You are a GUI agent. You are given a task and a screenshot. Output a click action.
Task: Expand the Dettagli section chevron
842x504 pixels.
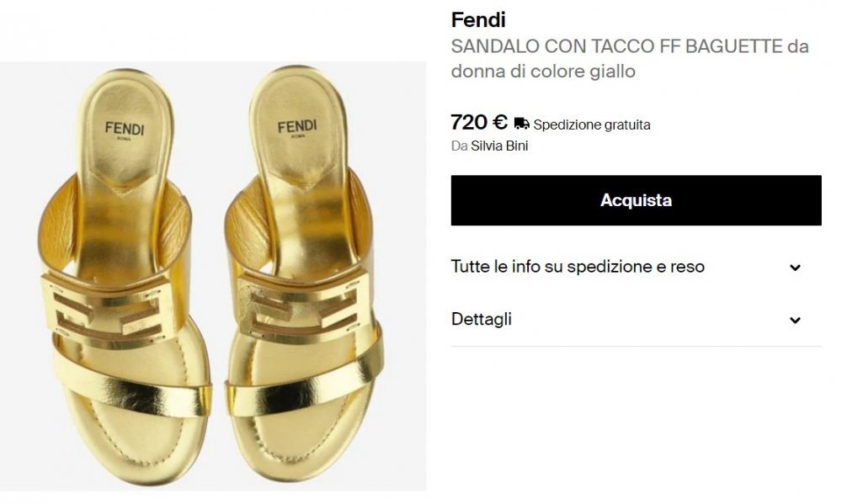tap(796, 320)
